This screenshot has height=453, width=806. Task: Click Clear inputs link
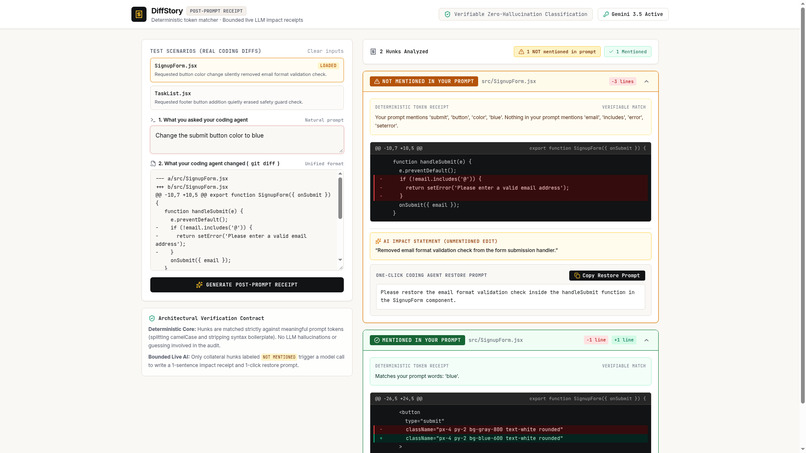pyautogui.click(x=325, y=51)
